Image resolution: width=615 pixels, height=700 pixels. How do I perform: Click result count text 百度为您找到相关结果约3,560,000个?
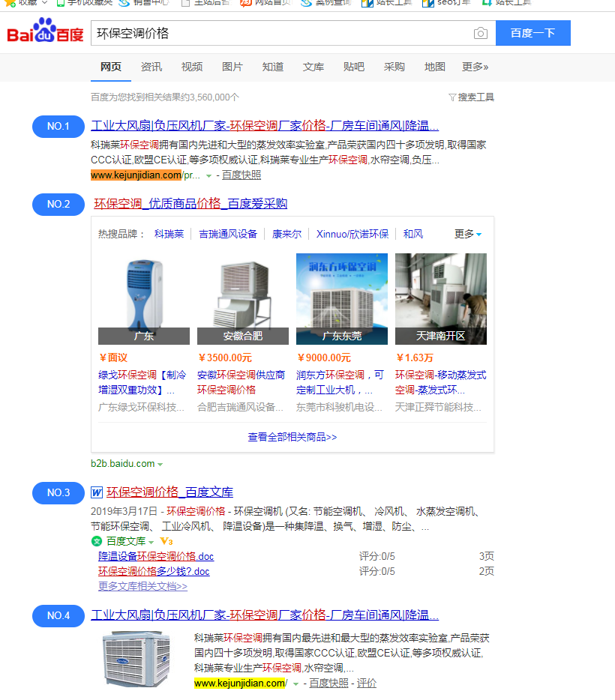click(x=165, y=97)
